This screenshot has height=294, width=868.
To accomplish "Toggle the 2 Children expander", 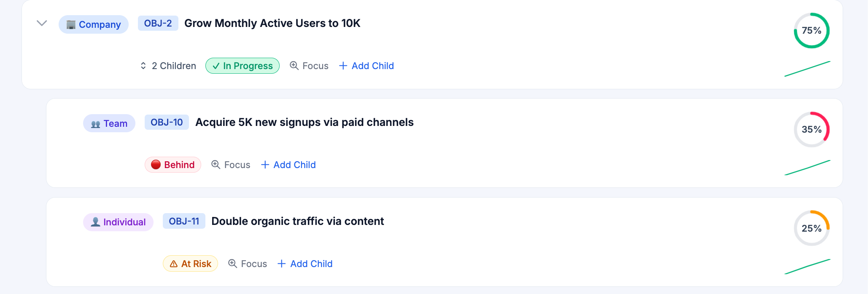I will [168, 66].
